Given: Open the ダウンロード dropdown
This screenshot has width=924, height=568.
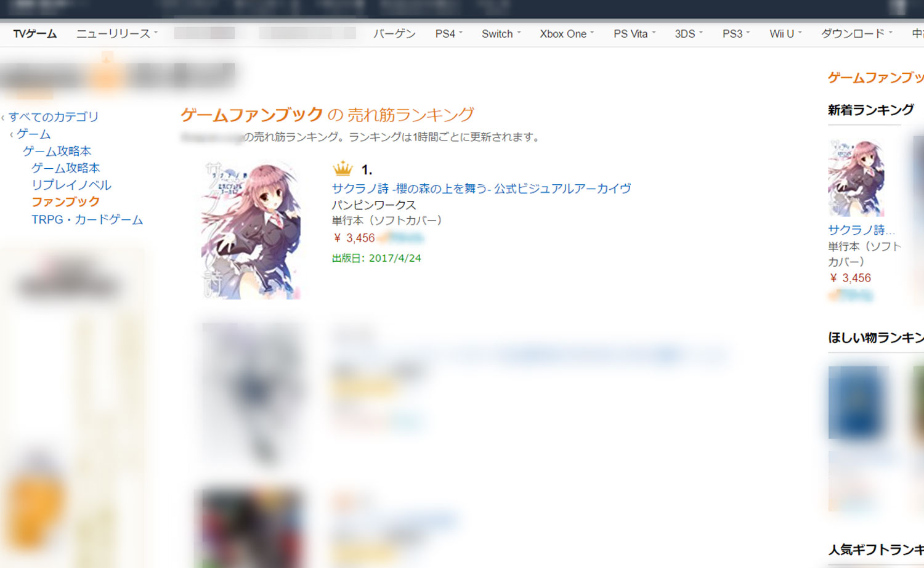Looking at the screenshot, I should click(x=857, y=34).
